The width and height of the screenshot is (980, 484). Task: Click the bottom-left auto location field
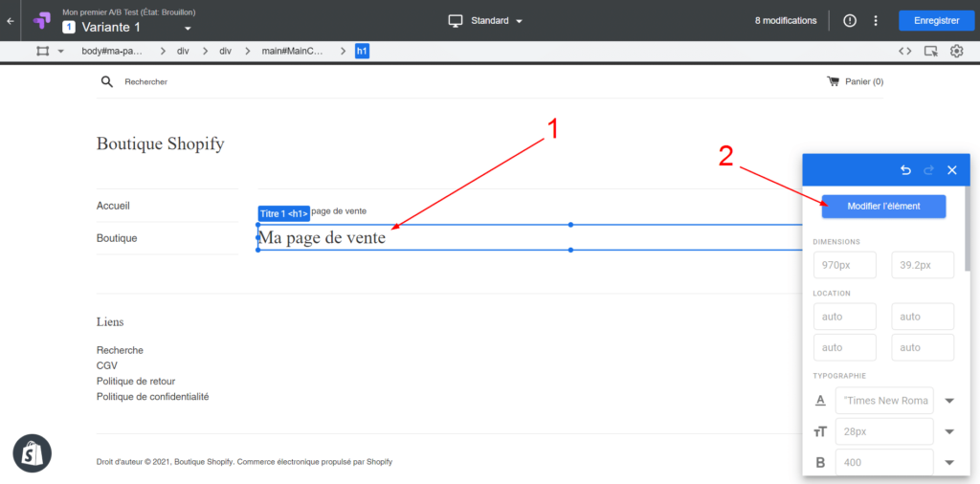coord(845,347)
